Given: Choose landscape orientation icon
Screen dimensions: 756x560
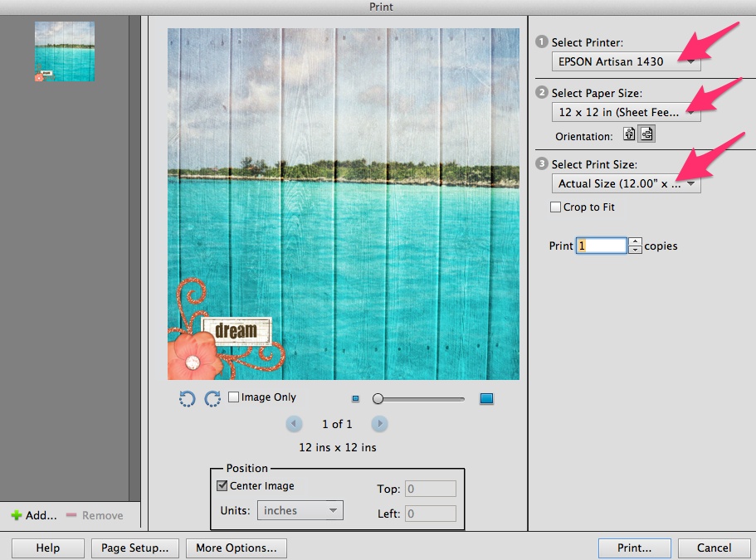Looking at the screenshot, I should [x=646, y=134].
